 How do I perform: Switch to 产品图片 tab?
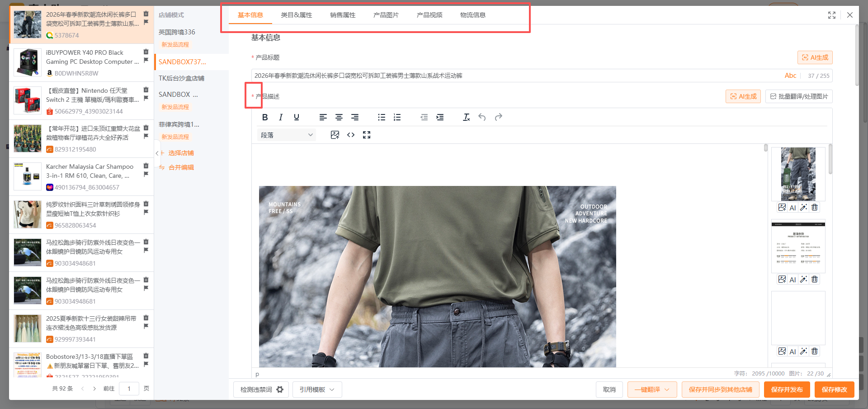point(386,15)
